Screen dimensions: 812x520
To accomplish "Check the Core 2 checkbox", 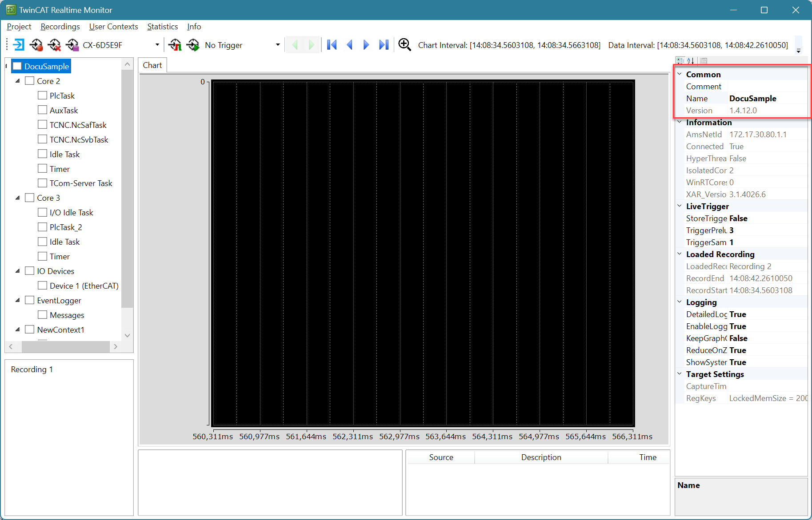I will pyautogui.click(x=30, y=81).
